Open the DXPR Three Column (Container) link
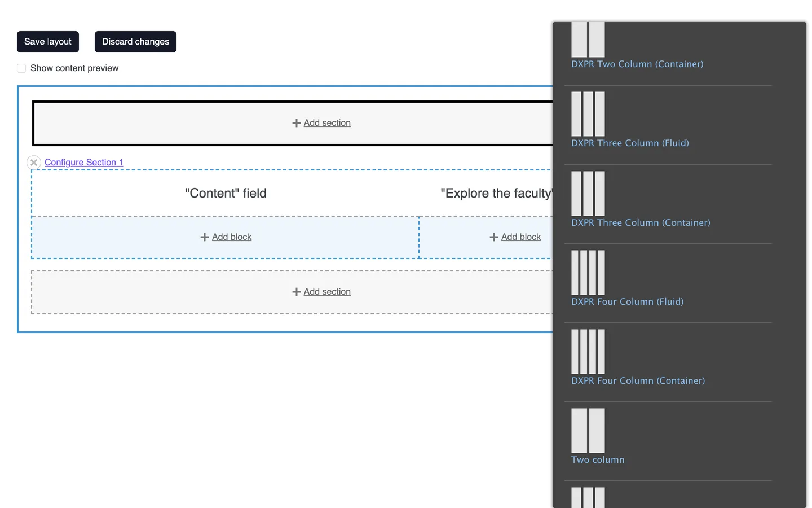The height and width of the screenshot is (508, 812). click(641, 223)
